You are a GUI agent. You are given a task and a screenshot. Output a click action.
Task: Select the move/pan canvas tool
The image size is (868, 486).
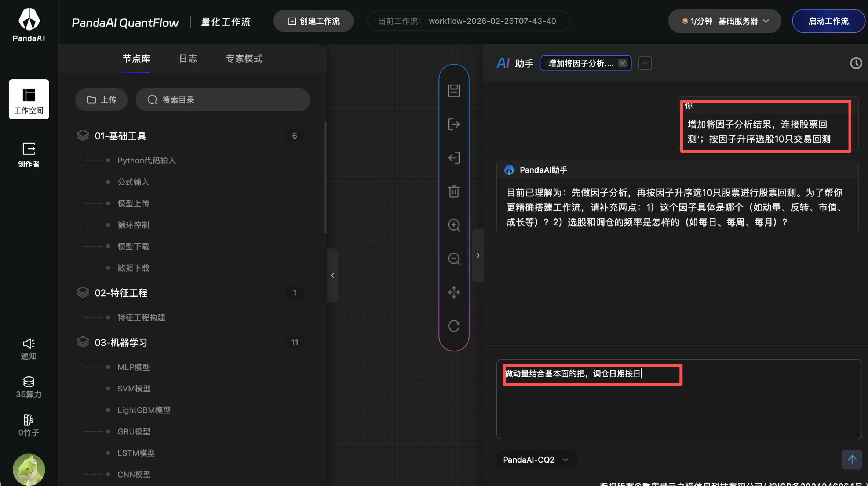[x=454, y=292]
